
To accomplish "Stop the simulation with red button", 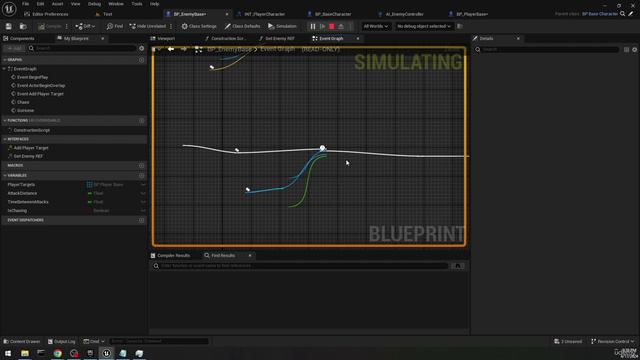I will [x=332, y=26].
